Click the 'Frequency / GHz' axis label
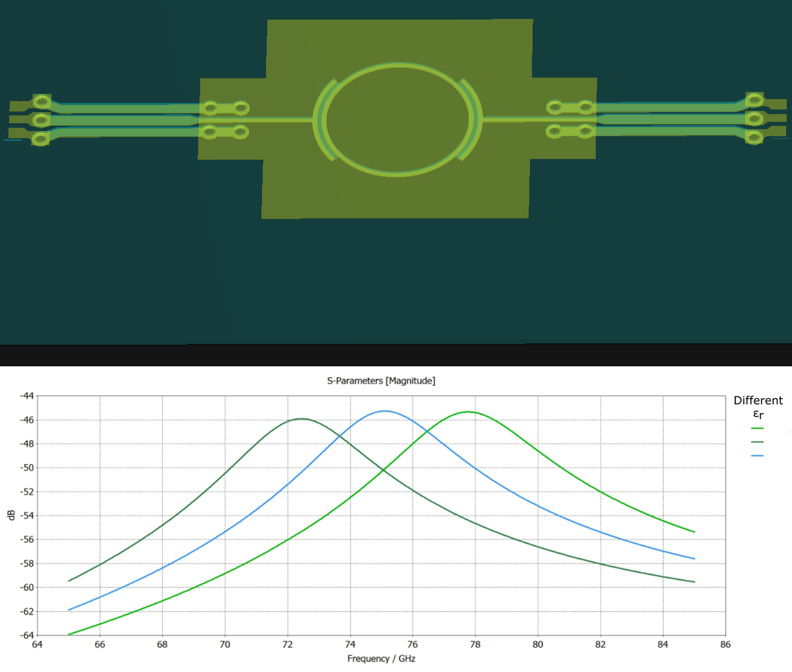792x672 pixels. click(381, 659)
